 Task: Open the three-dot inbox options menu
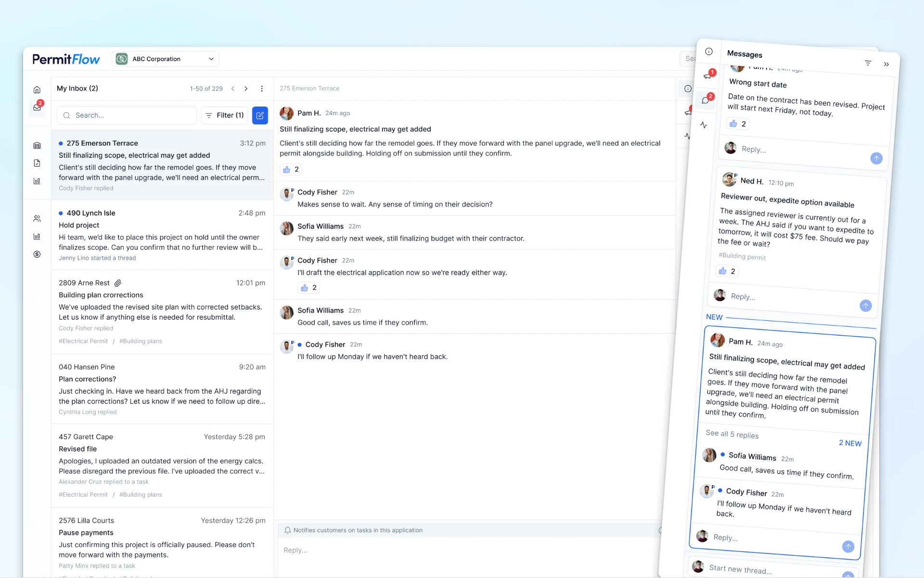[x=262, y=89]
